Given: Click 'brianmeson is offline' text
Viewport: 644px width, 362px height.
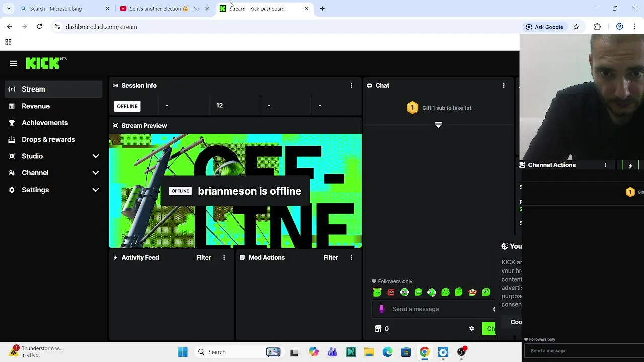Looking at the screenshot, I should click(250, 191).
